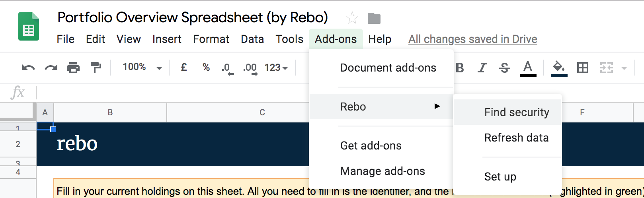Format as currency with pound icon
Image resolution: width=644 pixels, height=198 pixels.
[183, 67]
